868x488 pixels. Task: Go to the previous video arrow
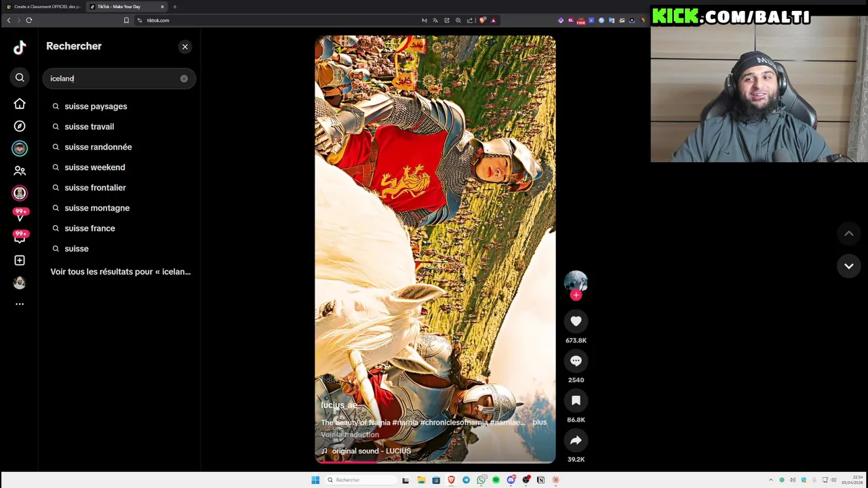pos(848,234)
